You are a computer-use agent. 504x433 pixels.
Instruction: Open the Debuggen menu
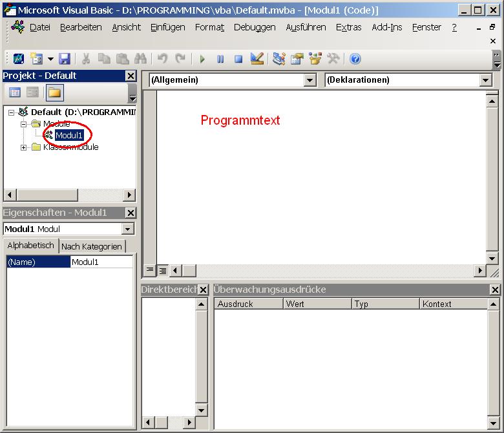[x=255, y=27]
